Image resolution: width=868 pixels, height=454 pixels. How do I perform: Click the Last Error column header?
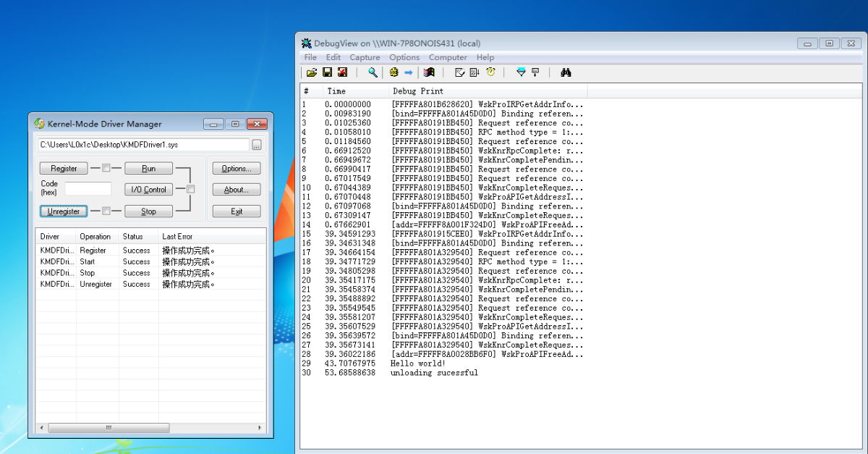point(213,236)
